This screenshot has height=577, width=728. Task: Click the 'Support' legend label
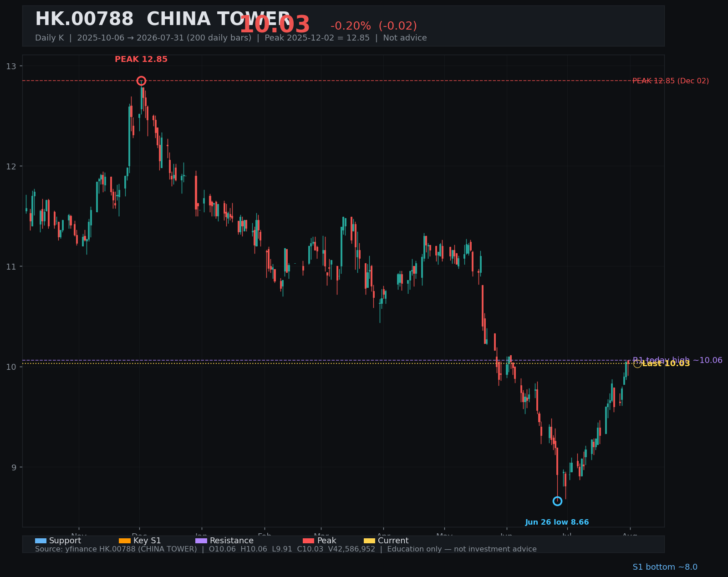click(65, 541)
